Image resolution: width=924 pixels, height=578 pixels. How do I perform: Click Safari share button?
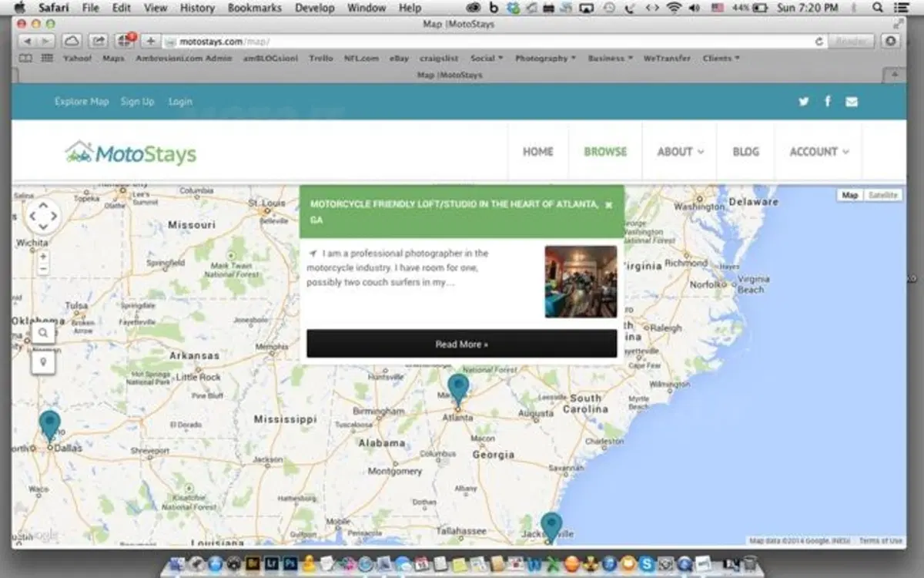pyautogui.click(x=98, y=41)
